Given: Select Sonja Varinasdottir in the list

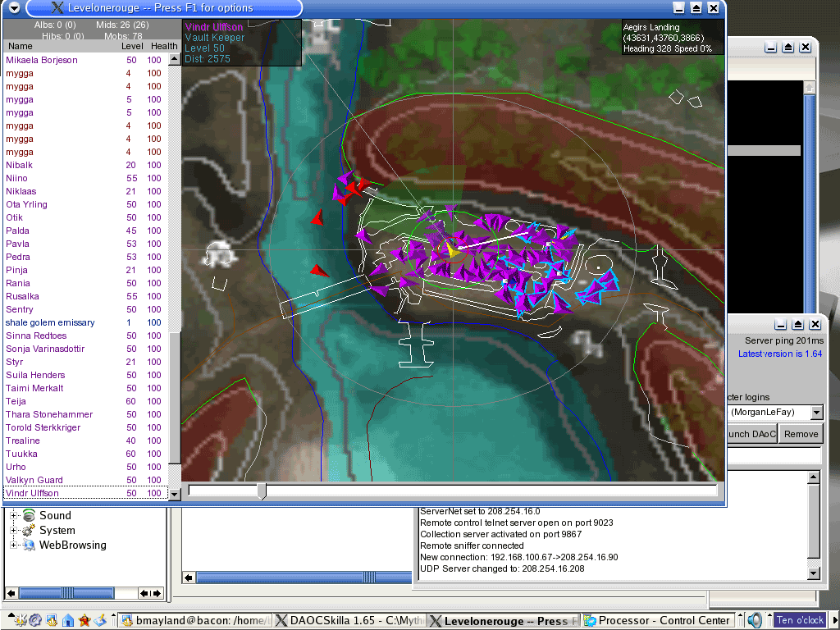Looking at the screenshot, I should tap(85, 349).
